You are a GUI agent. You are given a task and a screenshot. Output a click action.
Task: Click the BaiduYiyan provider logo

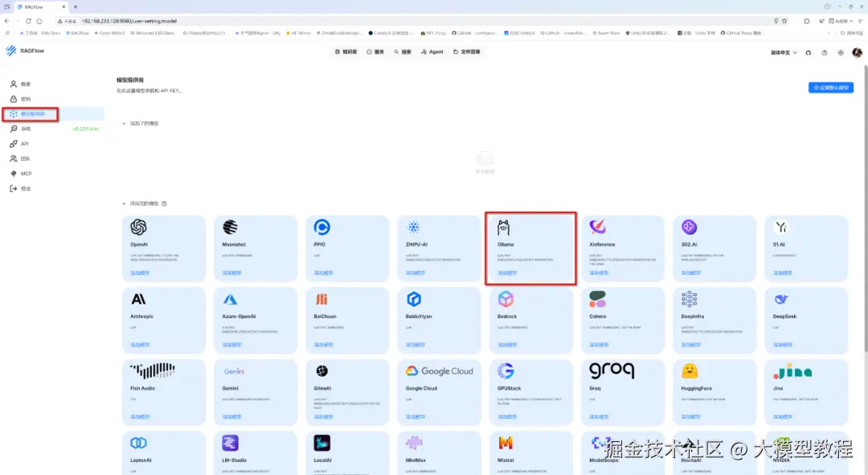click(414, 299)
